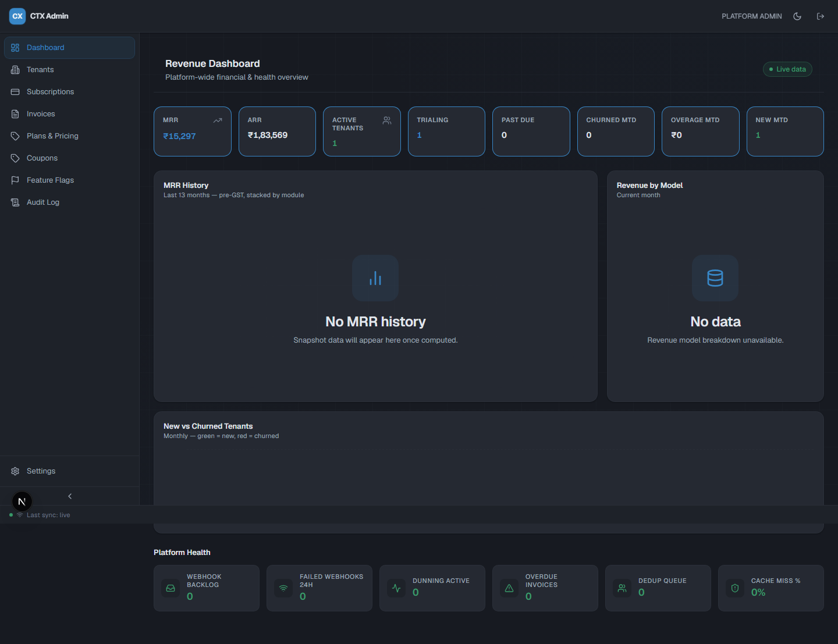This screenshot has height=644, width=838.
Task: Click the Cache Miss shield icon
Action: 735,588
